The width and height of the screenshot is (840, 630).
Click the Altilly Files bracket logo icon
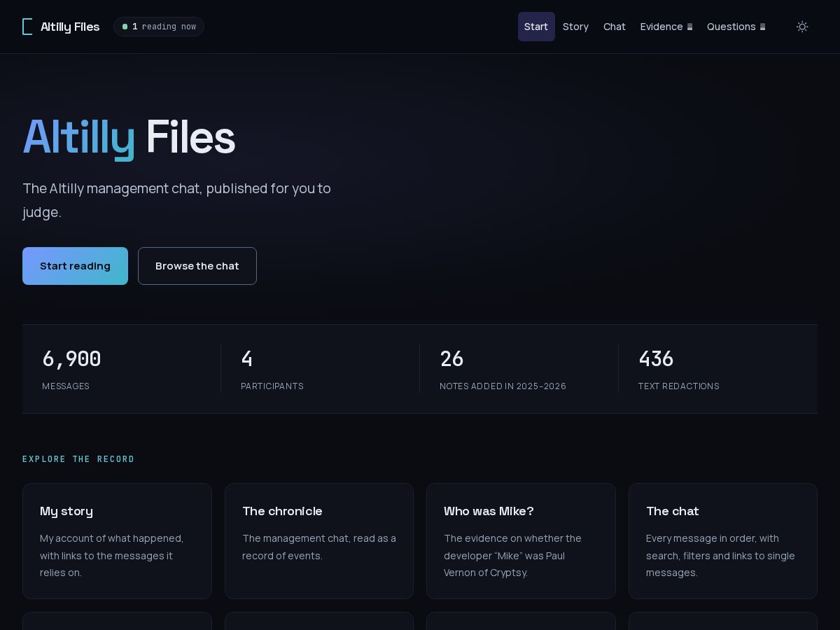(x=27, y=27)
